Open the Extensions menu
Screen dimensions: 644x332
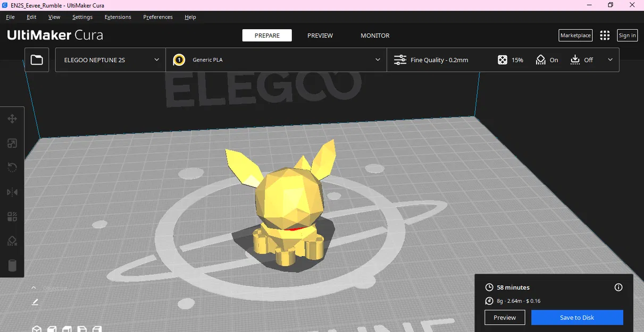coord(118,16)
